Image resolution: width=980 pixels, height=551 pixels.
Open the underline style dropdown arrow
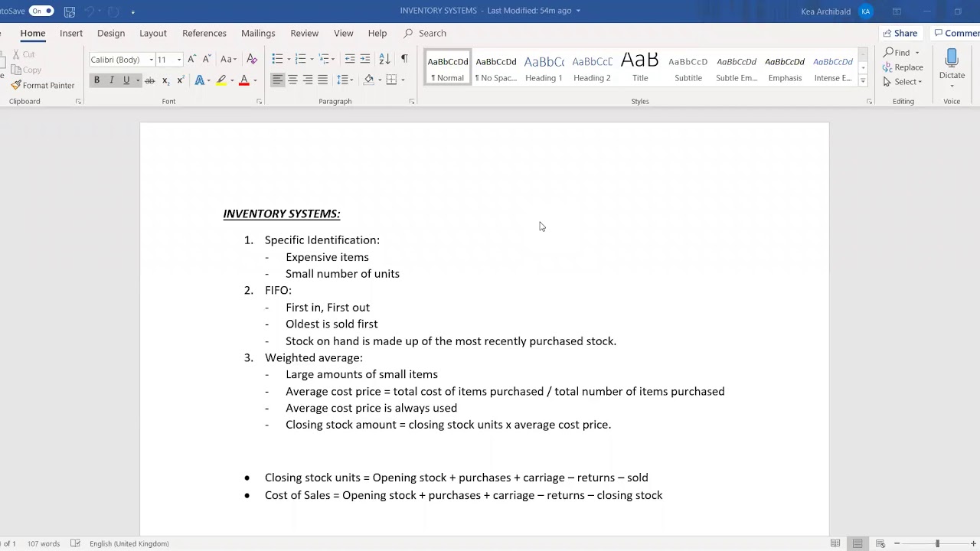point(137,80)
